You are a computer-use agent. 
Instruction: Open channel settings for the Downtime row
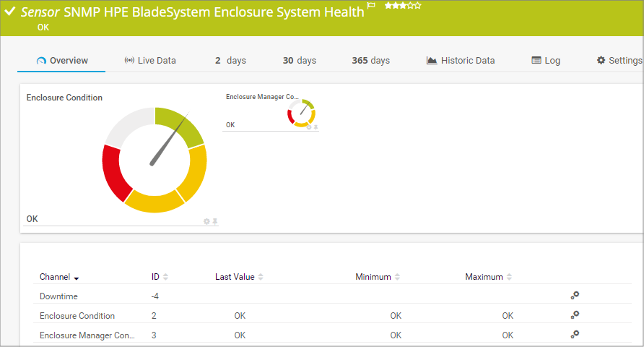click(575, 296)
